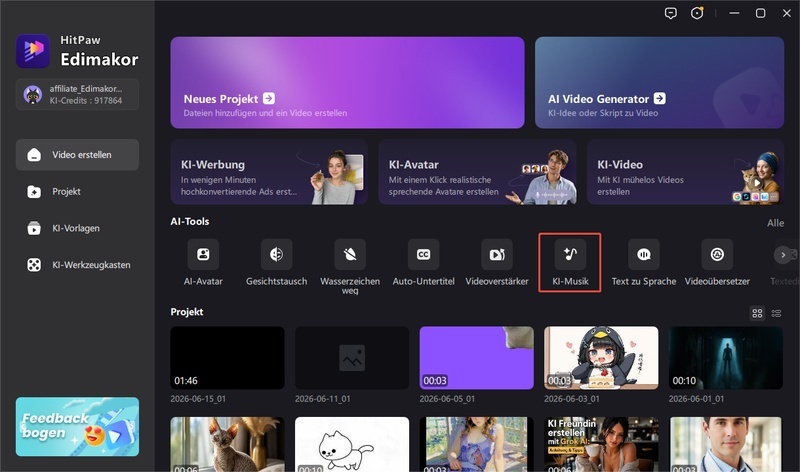Image resolution: width=800 pixels, height=472 pixels.
Task: Open the KI-Musik tool
Action: coord(570,254)
